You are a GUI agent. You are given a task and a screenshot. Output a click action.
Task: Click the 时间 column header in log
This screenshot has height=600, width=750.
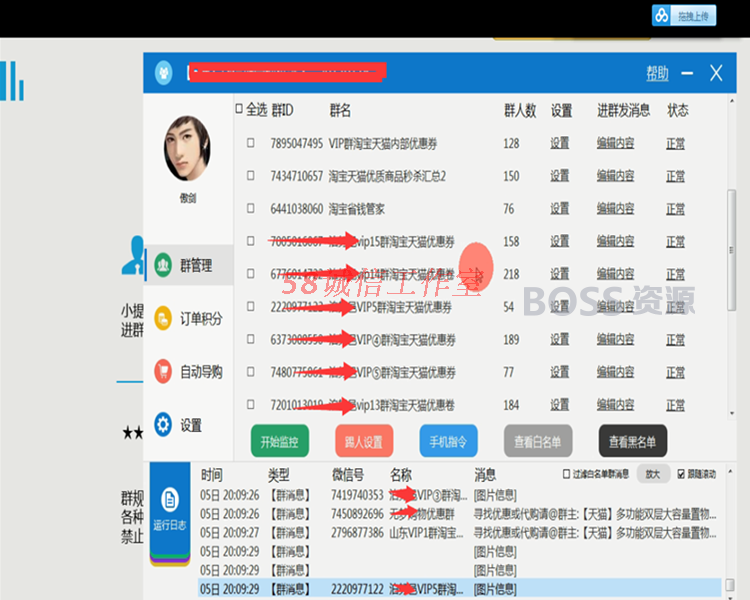click(212, 475)
